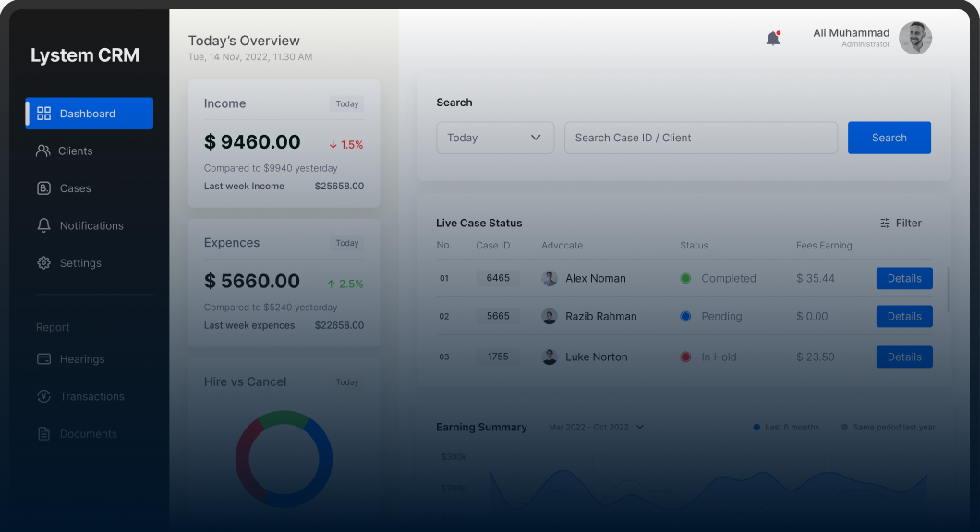This screenshot has width=980, height=532.
Task: Open the Income card Today selector
Action: pyautogui.click(x=346, y=104)
